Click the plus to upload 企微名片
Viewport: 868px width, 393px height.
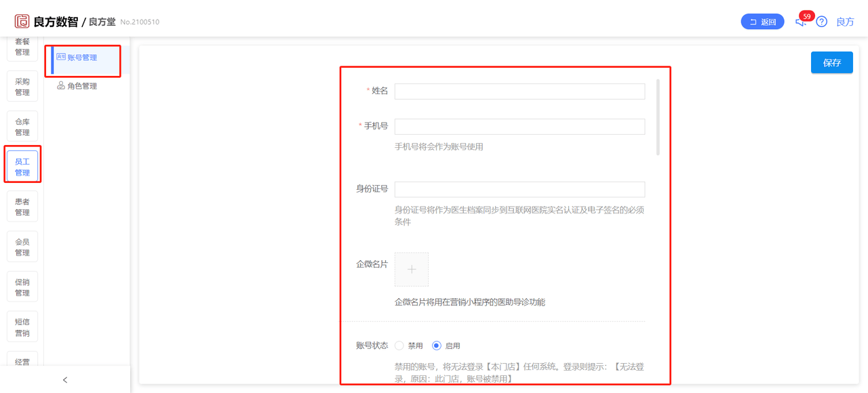(412, 270)
